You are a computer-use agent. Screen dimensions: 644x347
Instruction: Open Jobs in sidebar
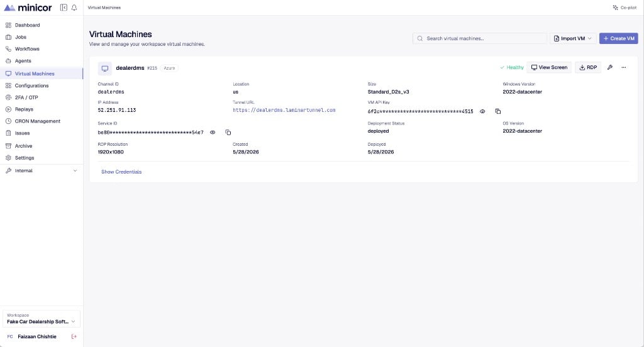tap(42, 37)
